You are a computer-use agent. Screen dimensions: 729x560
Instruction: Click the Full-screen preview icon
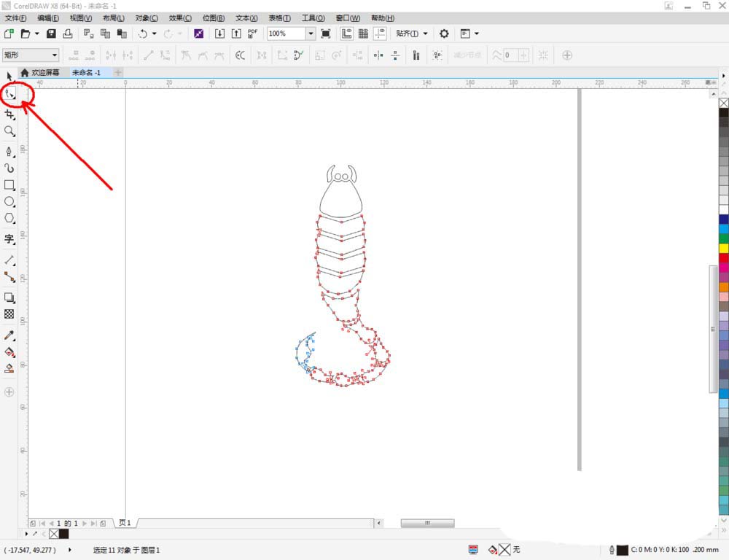click(x=326, y=34)
